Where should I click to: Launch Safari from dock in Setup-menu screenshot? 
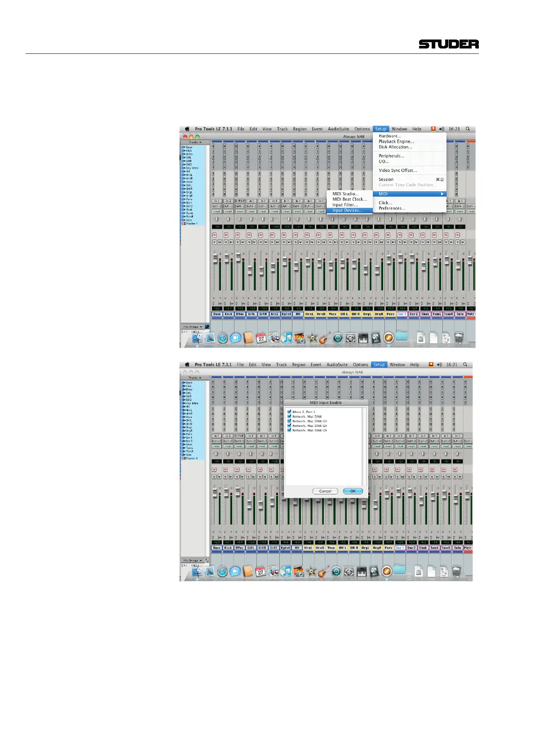pos(223,338)
